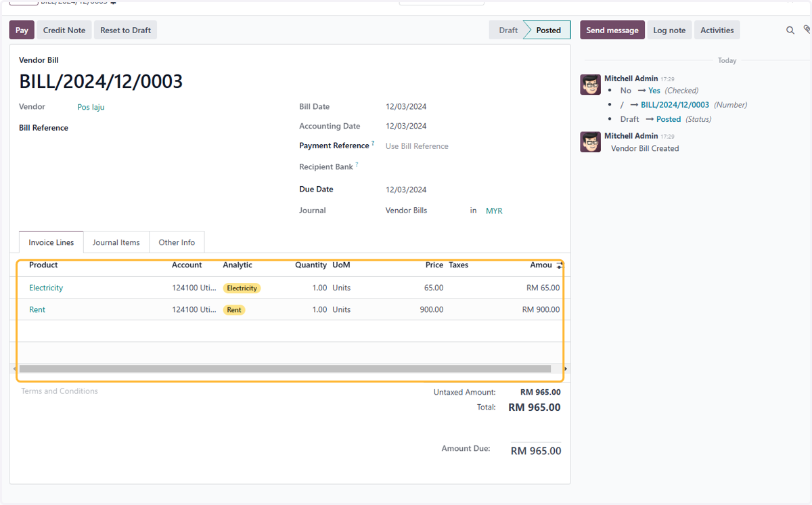This screenshot has height=505, width=812.
Task: Click the Electricity analytic tag
Action: click(242, 288)
